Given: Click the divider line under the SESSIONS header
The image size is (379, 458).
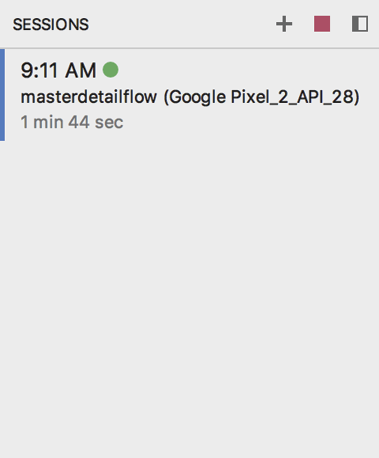Looking at the screenshot, I should pyautogui.click(x=189, y=48).
